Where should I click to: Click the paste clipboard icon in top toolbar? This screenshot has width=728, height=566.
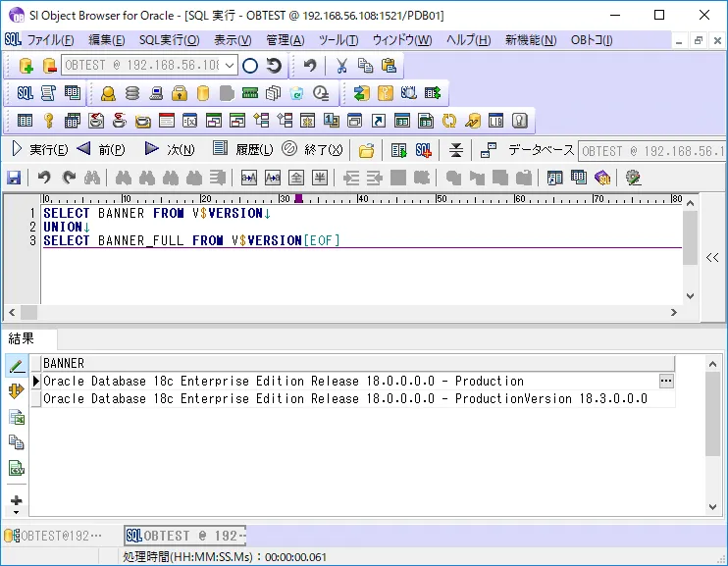point(389,66)
